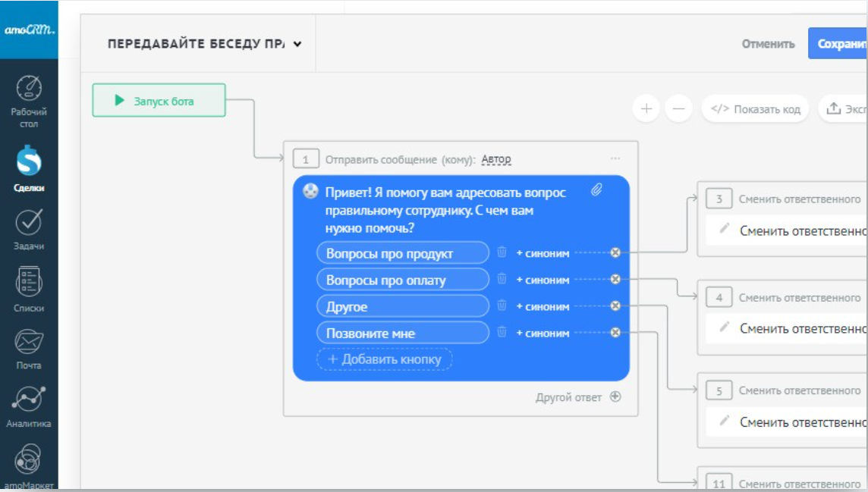Screen dimensions: 868x492
Task: Delete the "Вопросы про продукт" button via its trash icon
Action: pyautogui.click(x=502, y=252)
